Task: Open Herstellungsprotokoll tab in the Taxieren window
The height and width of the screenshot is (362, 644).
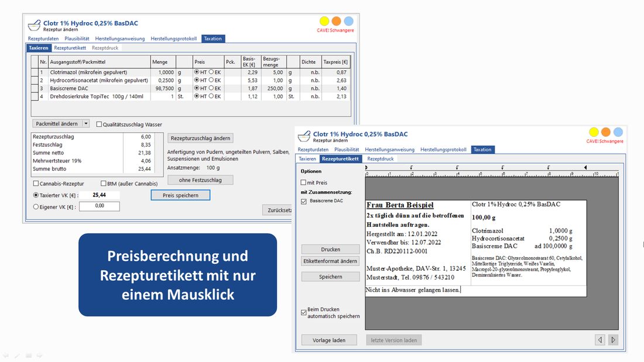Action: pyautogui.click(x=174, y=39)
